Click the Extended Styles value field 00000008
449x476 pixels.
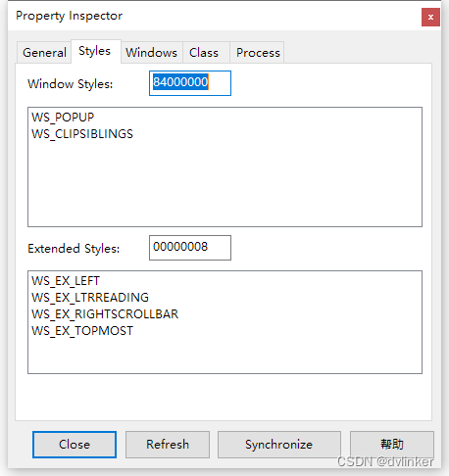190,248
